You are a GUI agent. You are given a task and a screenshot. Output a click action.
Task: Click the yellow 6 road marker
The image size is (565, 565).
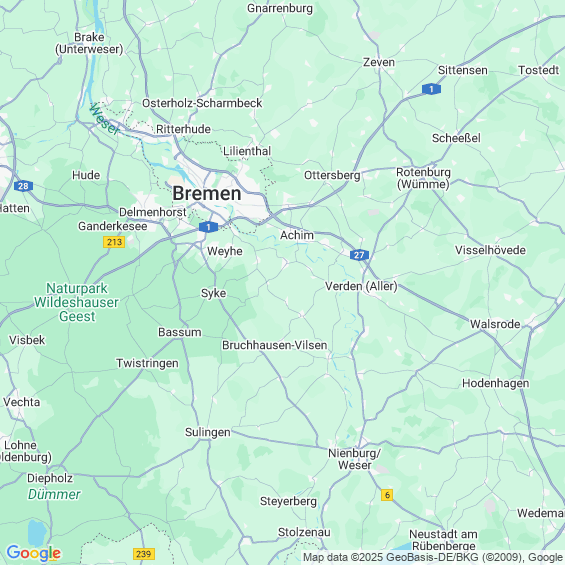tap(387, 495)
